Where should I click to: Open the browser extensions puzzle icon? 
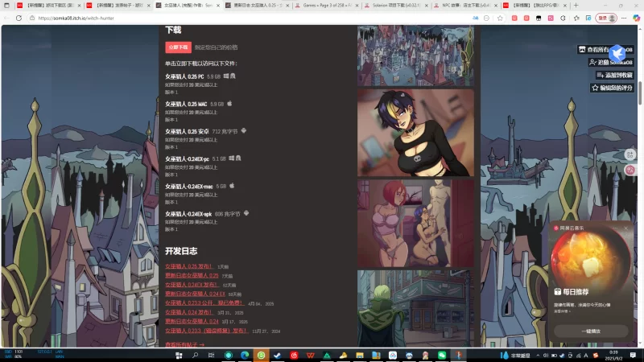pyautogui.click(x=563, y=18)
